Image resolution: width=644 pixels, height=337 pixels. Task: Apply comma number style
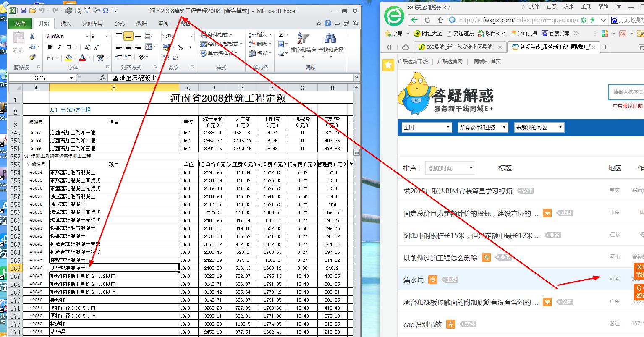[190, 47]
